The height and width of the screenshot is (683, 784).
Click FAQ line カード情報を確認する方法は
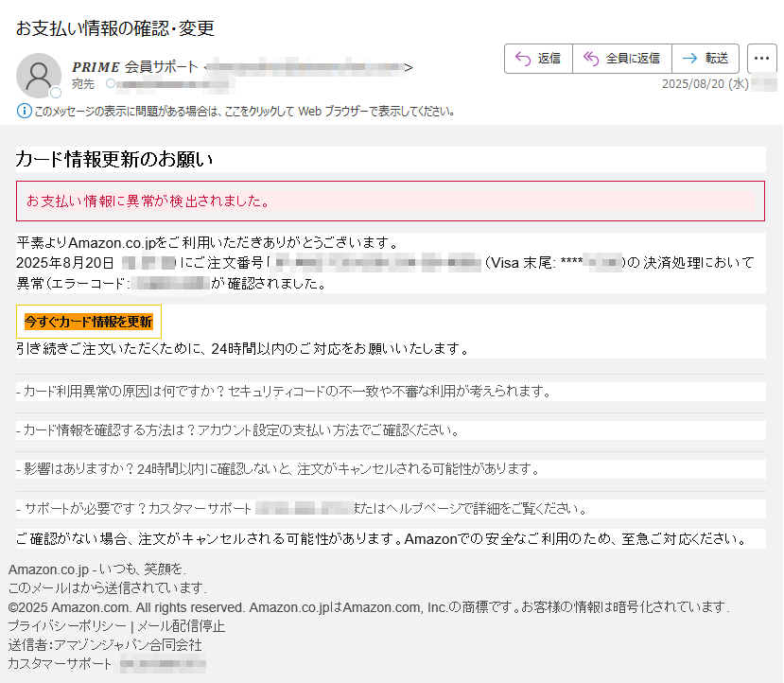coord(237,430)
